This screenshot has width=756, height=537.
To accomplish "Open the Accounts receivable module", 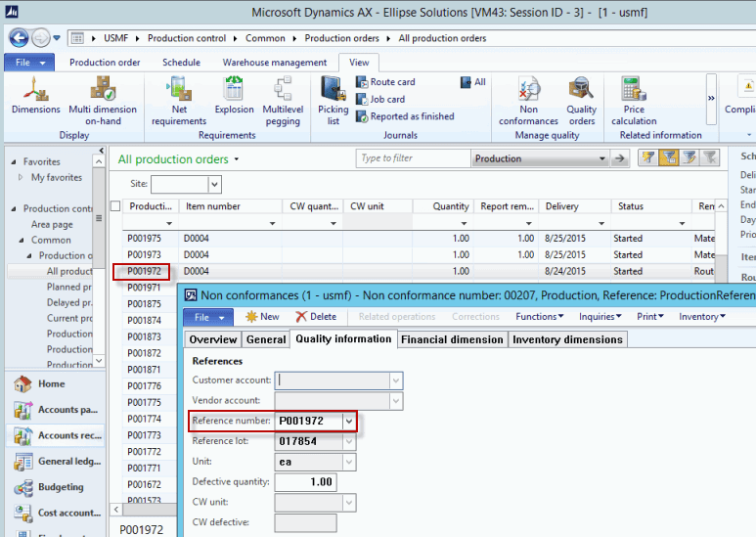I will 56,435.
